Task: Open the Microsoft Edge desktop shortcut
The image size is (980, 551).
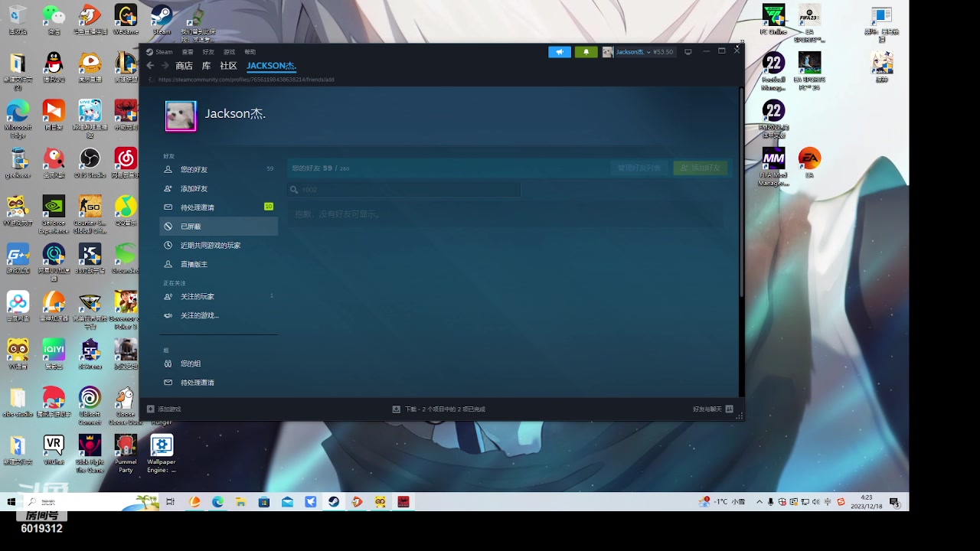Action: coord(18,119)
